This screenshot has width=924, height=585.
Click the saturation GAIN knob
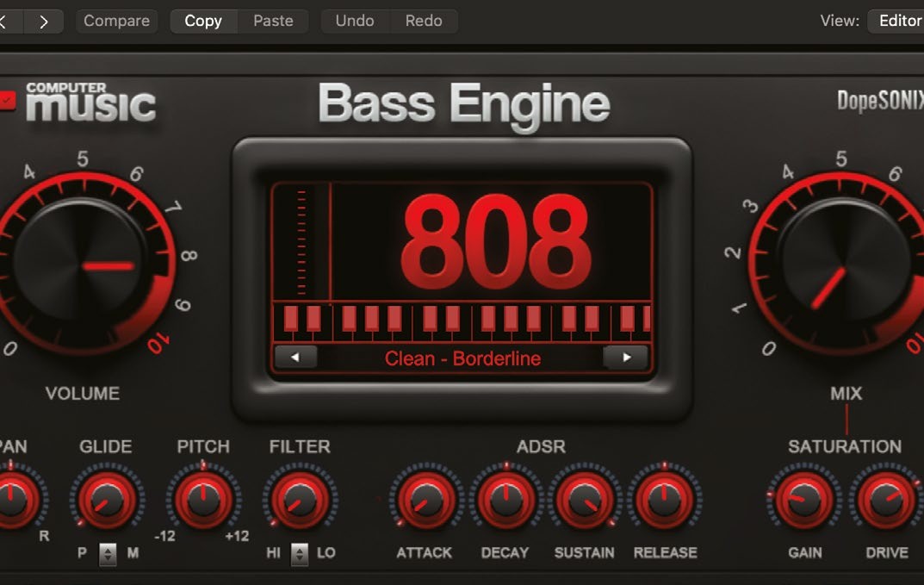[x=803, y=500]
